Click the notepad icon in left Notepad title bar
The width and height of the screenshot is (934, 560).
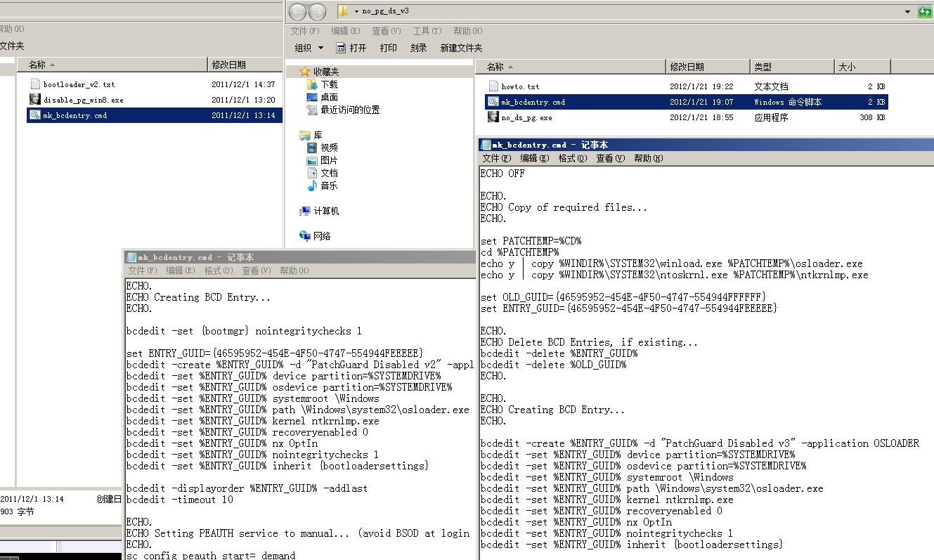pos(131,258)
